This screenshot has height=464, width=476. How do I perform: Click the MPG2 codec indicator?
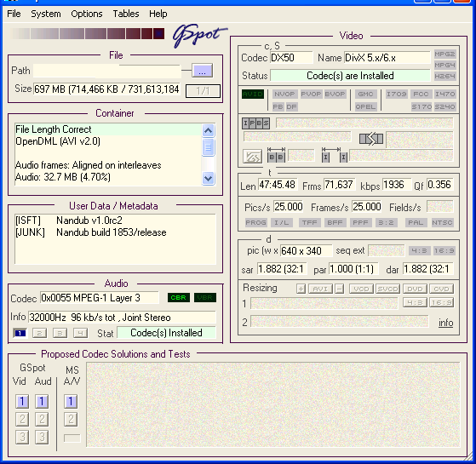[x=444, y=54]
